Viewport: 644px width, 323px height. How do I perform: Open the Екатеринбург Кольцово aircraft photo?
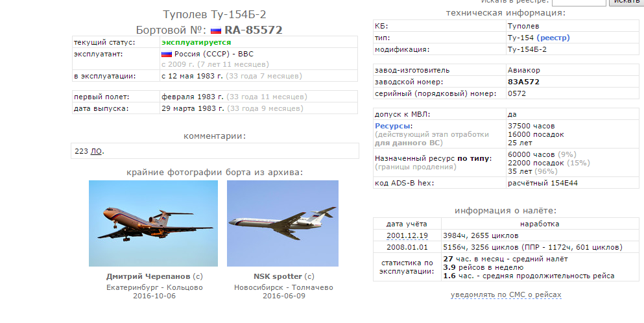pos(153,223)
